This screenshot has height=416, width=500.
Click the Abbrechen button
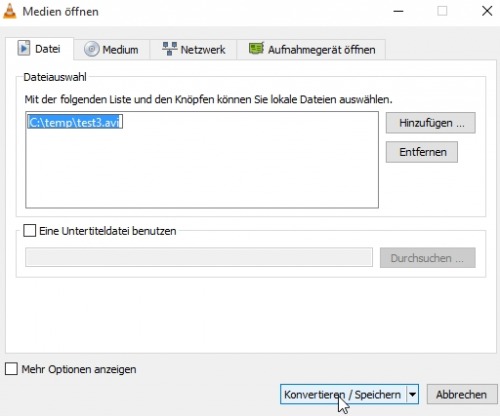(462, 395)
